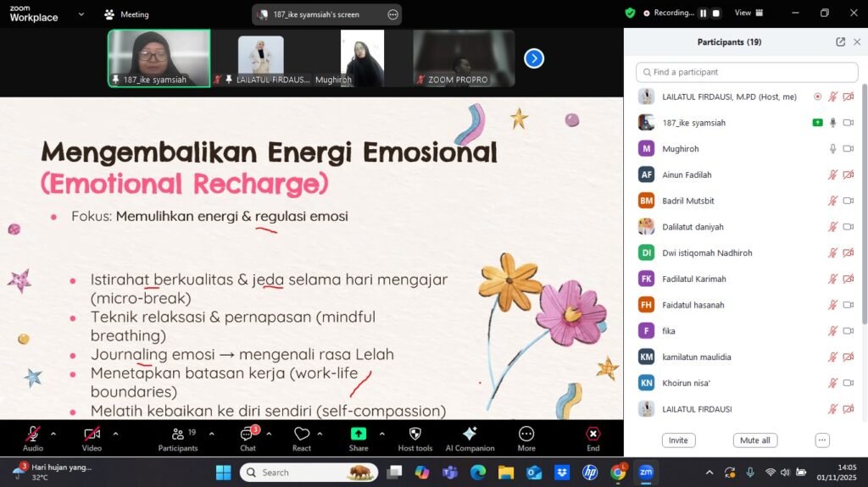Open the Meeting dropdown in title bar
This screenshot has width=868, height=487.
click(x=126, y=14)
